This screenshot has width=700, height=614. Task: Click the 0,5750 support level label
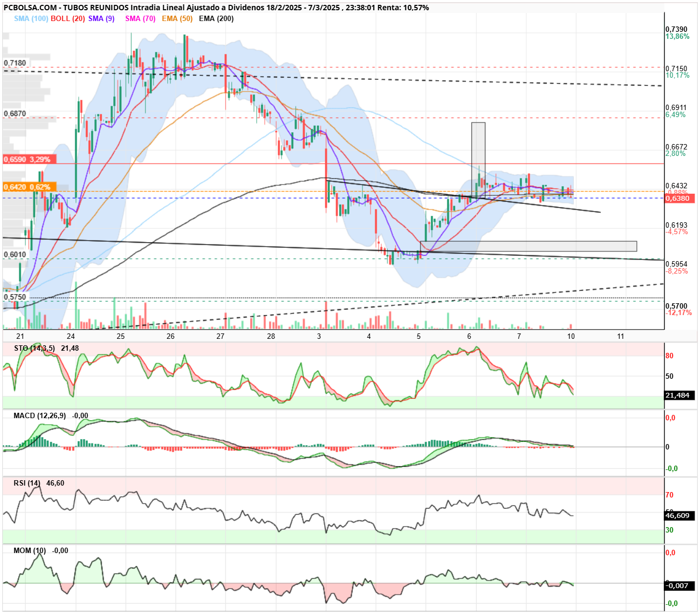click(15, 297)
